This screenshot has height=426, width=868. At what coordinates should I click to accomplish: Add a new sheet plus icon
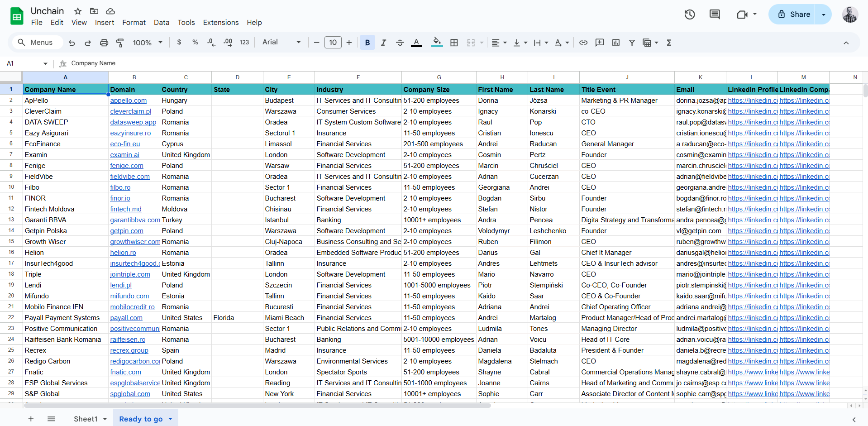[x=31, y=419]
